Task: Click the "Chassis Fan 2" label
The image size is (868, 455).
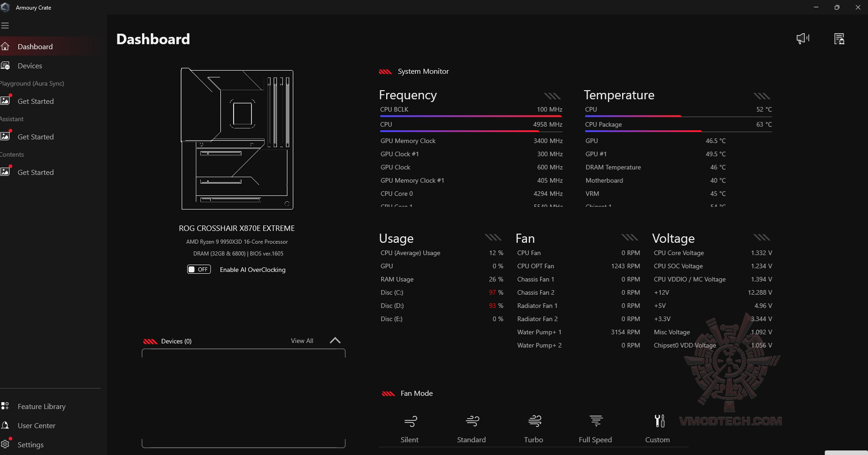Action: point(536,292)
